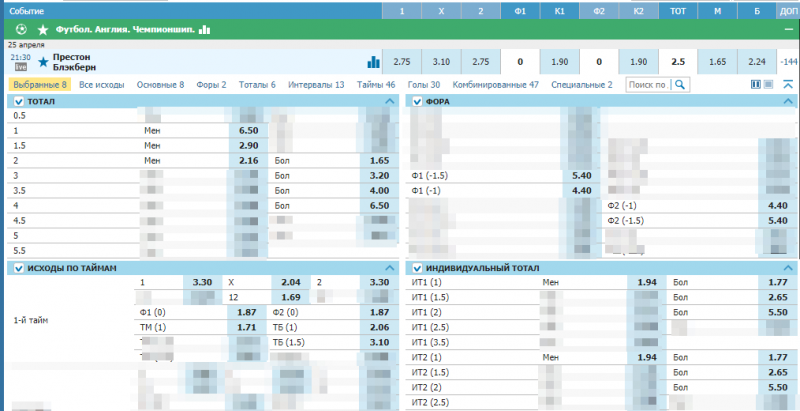Collapse the ИСХОДЫ ПО ТАЙМАМ panel
This screenshot has width=800, height=411.
[390, 268]
